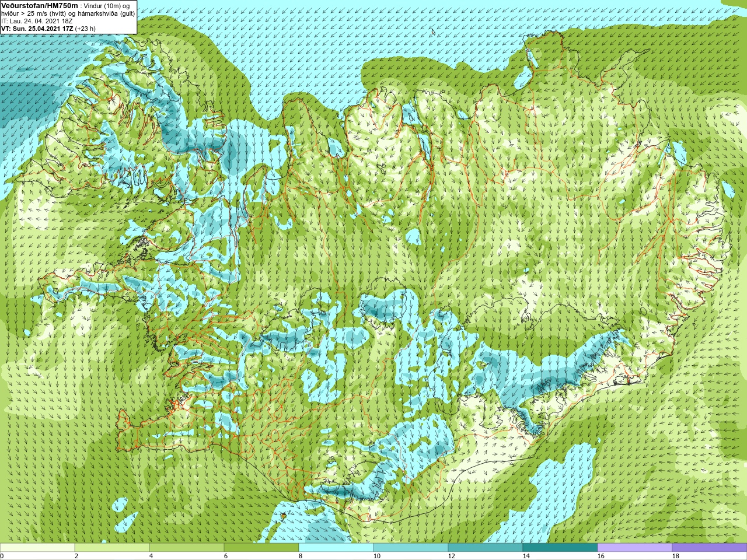This screenshot has width=747, height=560.
Task: Click the 0–2 m/s pale legend color
Action: coord(37,548)
